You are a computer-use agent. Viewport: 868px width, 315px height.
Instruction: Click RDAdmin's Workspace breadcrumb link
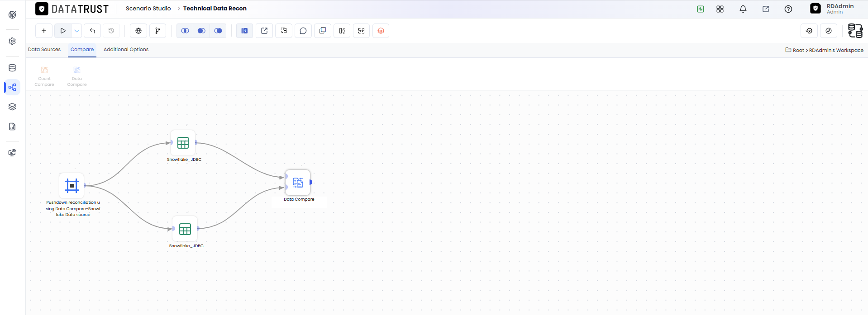836,50
